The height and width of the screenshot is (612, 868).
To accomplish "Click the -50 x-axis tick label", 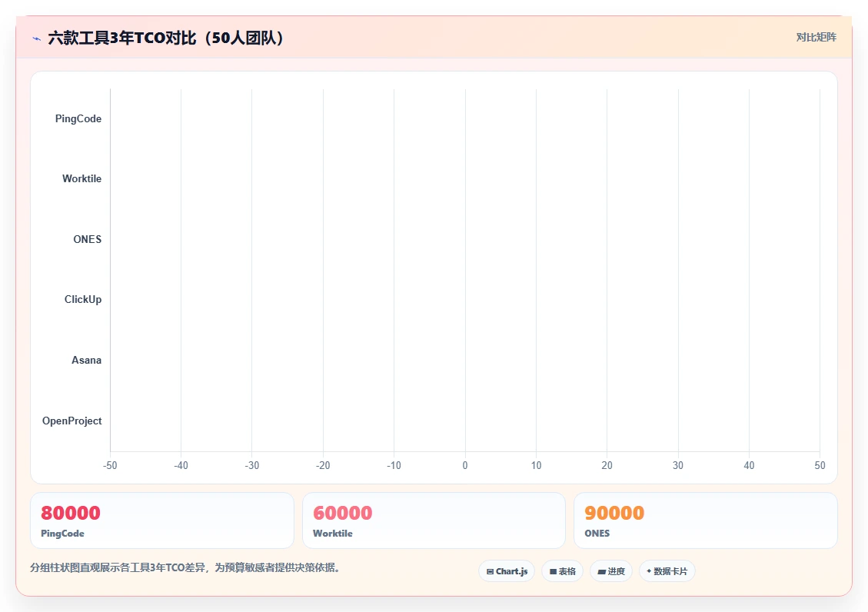I will point(110,465).
